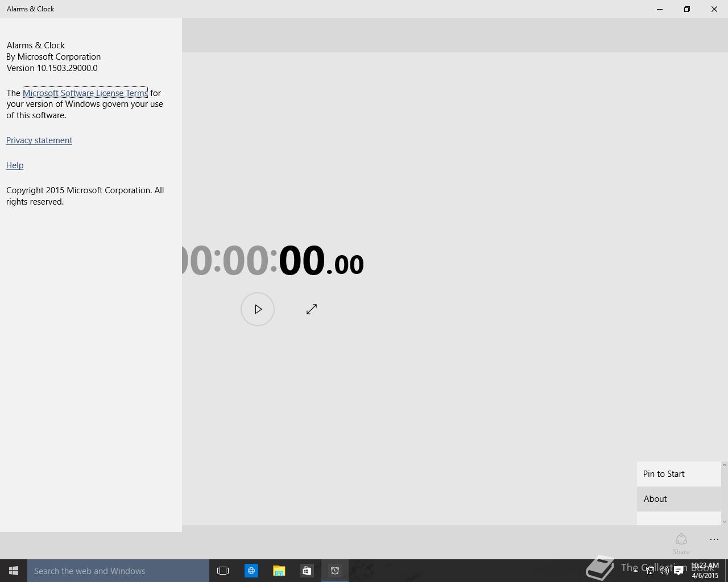Expand stopwatch to full view with arrows icon
Image resolution: width=728 pixels, height=582 pixels.
pyautogui.click(x=312, y=309)
